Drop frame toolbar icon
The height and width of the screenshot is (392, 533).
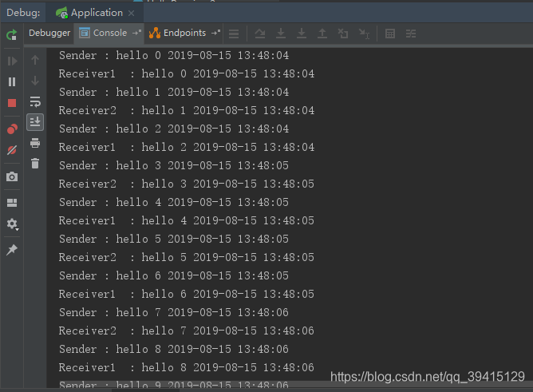343,34
